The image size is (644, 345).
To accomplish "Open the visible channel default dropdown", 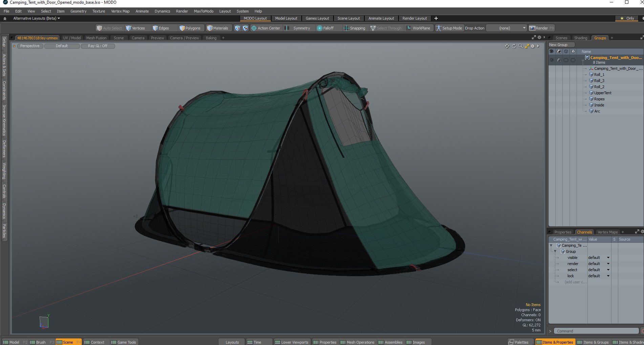I will point(599,258).
